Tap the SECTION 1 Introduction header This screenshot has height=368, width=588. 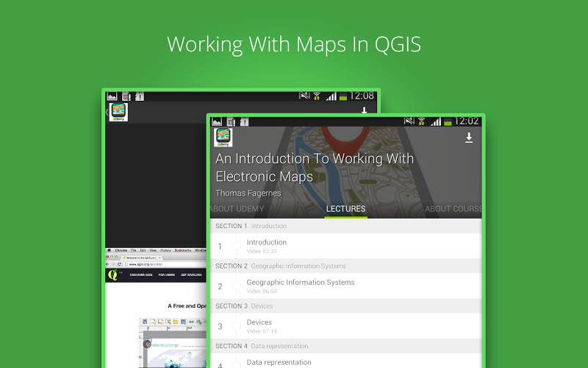(345, 226)
